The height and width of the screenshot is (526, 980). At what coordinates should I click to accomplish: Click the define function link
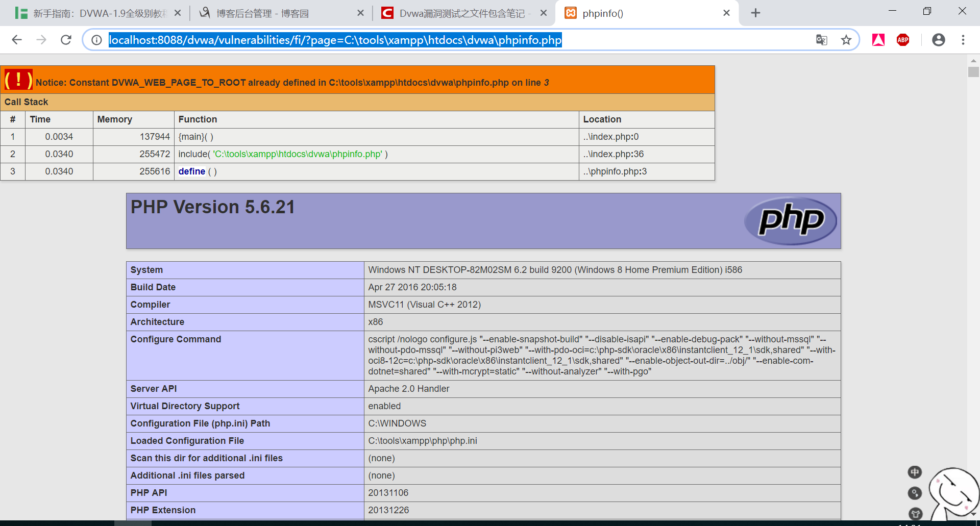click(192, 171)
